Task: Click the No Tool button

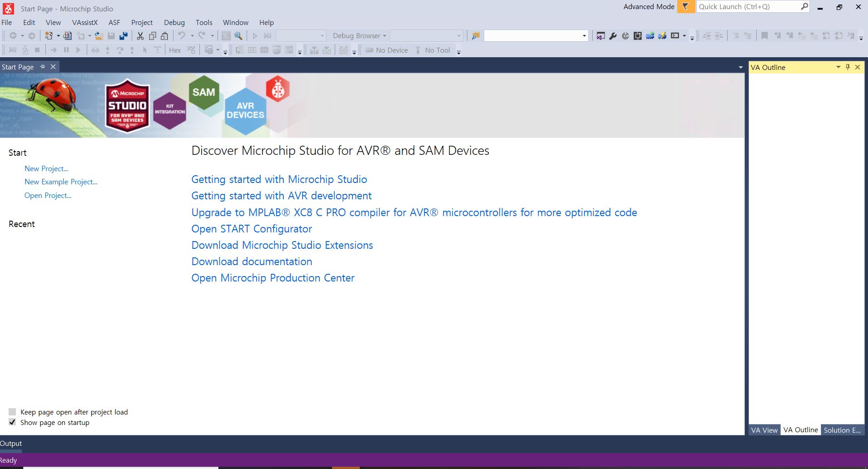Action: [x=432, y=50]
